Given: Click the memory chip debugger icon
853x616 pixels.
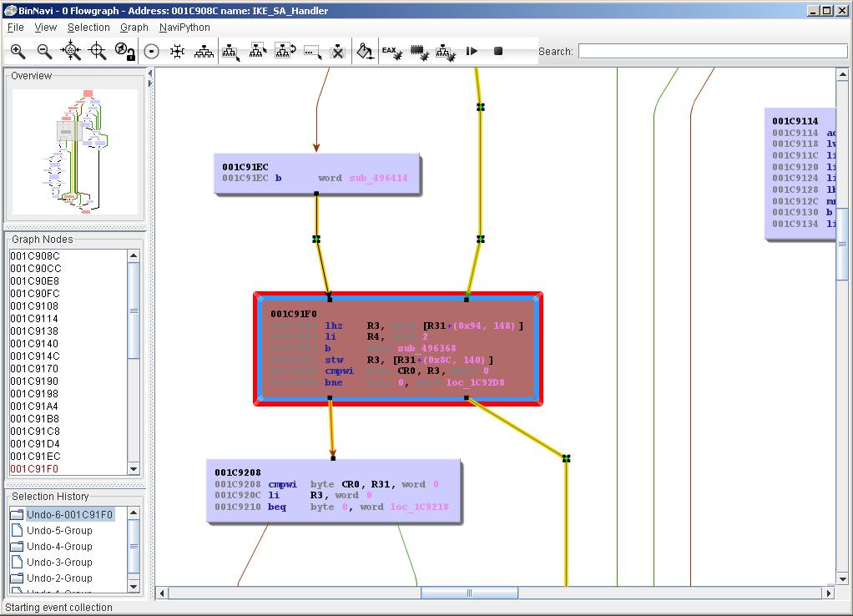Looking at the screenshot, I should pyautogui.click(x=420, y=53).
